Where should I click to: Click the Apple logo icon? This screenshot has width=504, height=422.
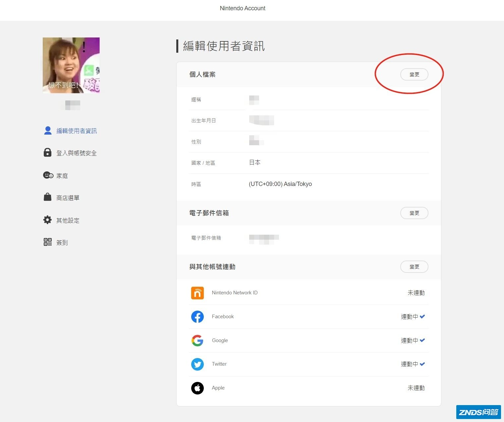point(197,388)
